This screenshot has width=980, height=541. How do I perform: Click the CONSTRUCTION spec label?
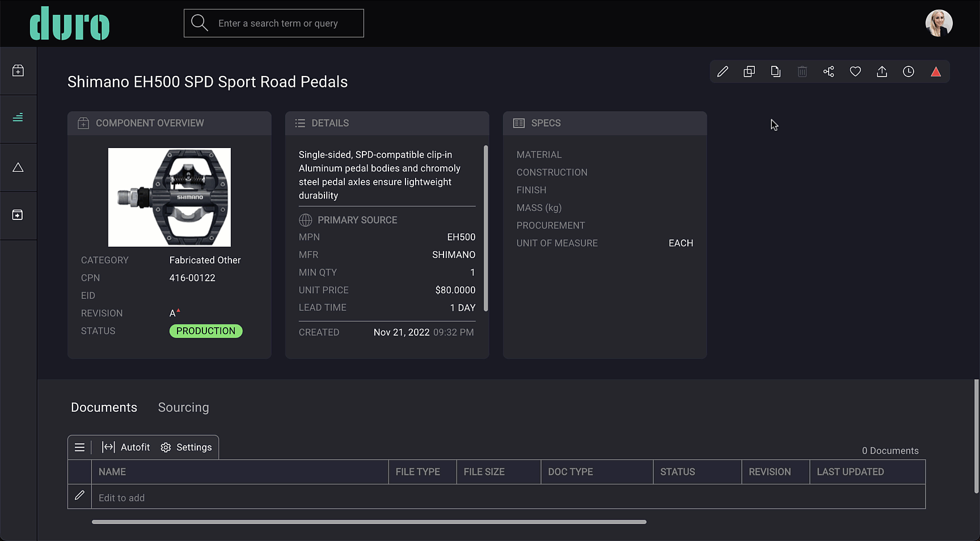click(552, 172)
